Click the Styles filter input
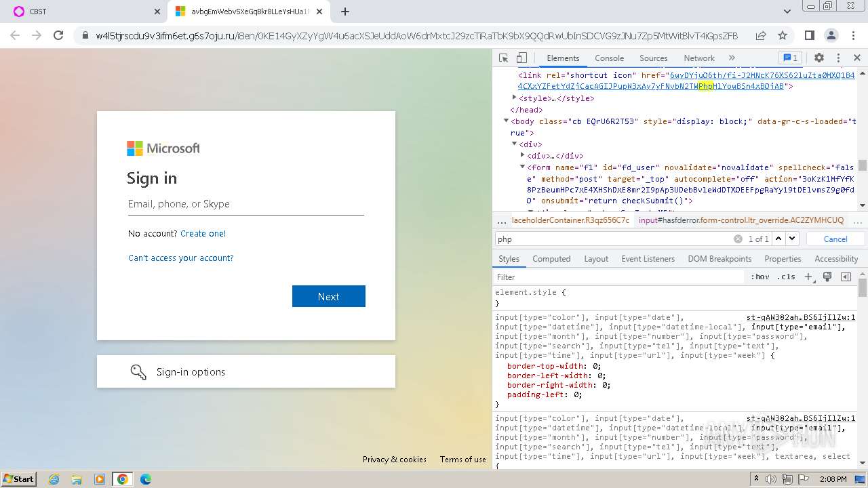The height and width of the screenshot is (488, 868). 620,277
